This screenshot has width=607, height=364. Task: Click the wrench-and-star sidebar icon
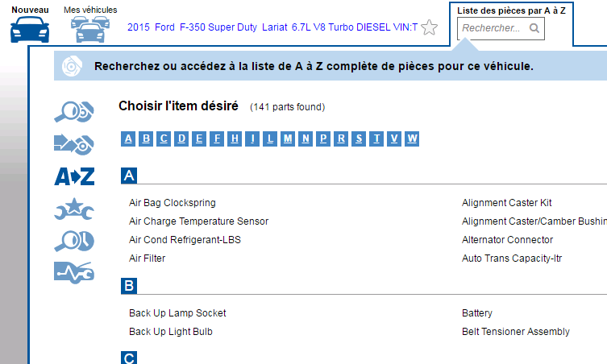pyautogui.click(x=74, y=209)
